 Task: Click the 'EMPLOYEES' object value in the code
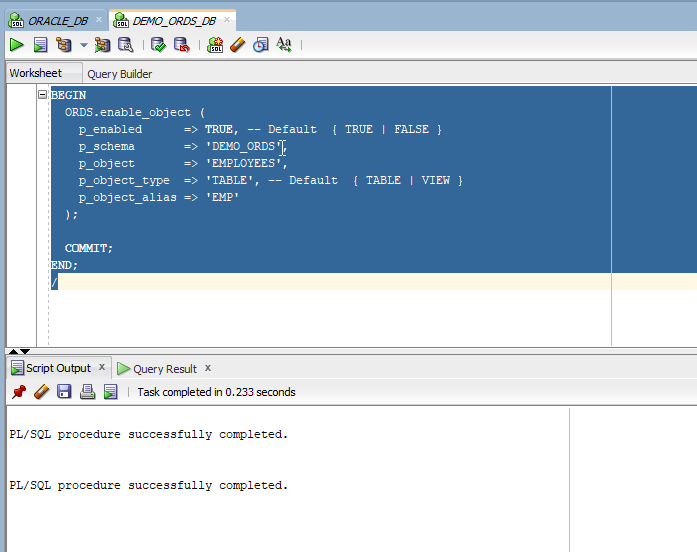click(x=243, y=163)
